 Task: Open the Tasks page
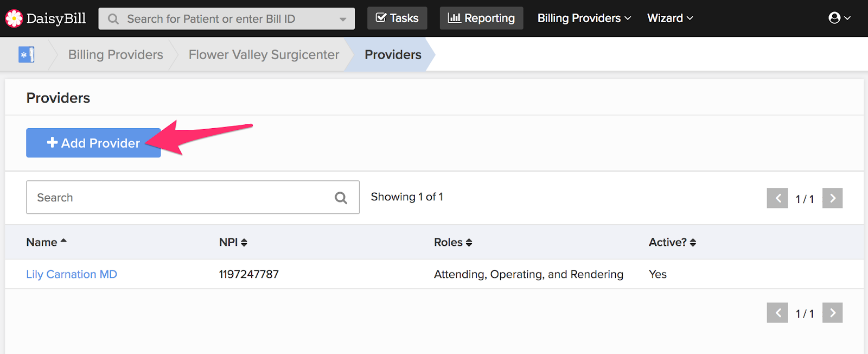click(397, 18)
